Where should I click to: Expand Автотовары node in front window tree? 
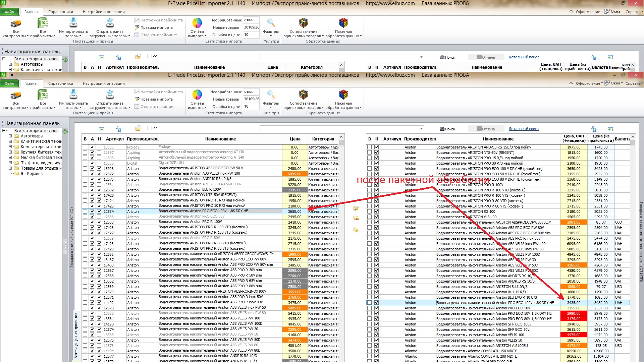[10, 136]
